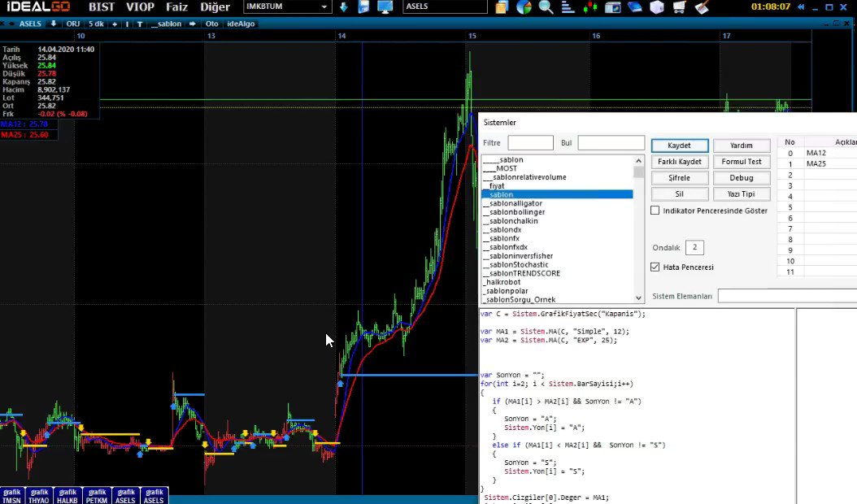This screenshot has height=504, width=857.
Task: Click the MA12 cell in row 0
Action: point(829,153)
